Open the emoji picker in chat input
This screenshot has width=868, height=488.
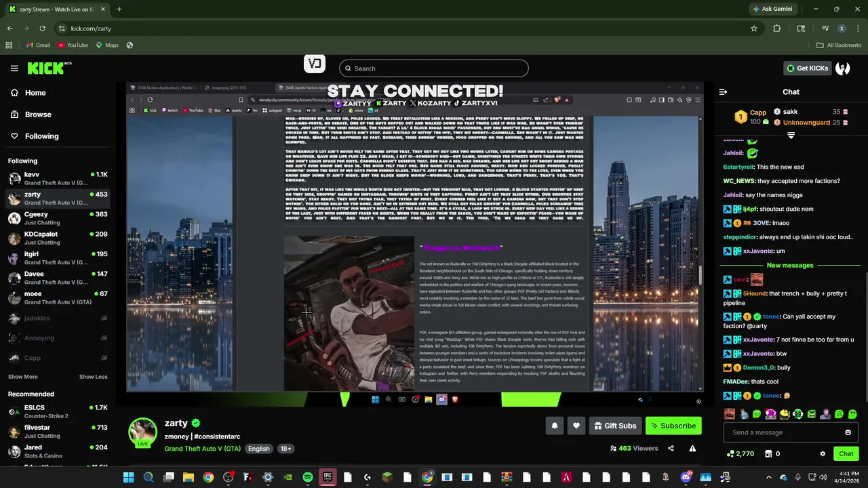pos(848,432)
